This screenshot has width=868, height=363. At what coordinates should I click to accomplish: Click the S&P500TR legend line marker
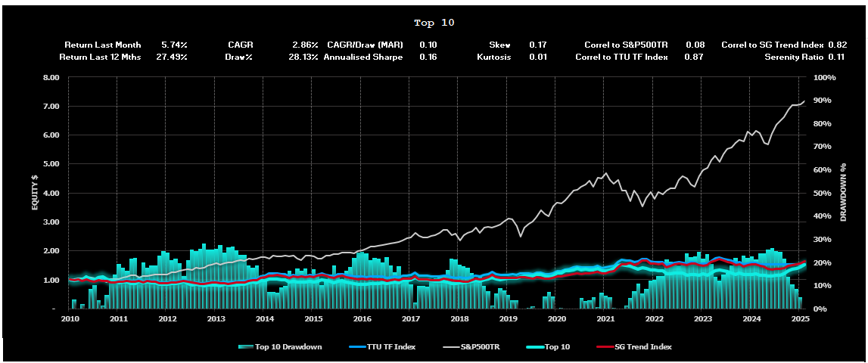[x=453, y=347]
